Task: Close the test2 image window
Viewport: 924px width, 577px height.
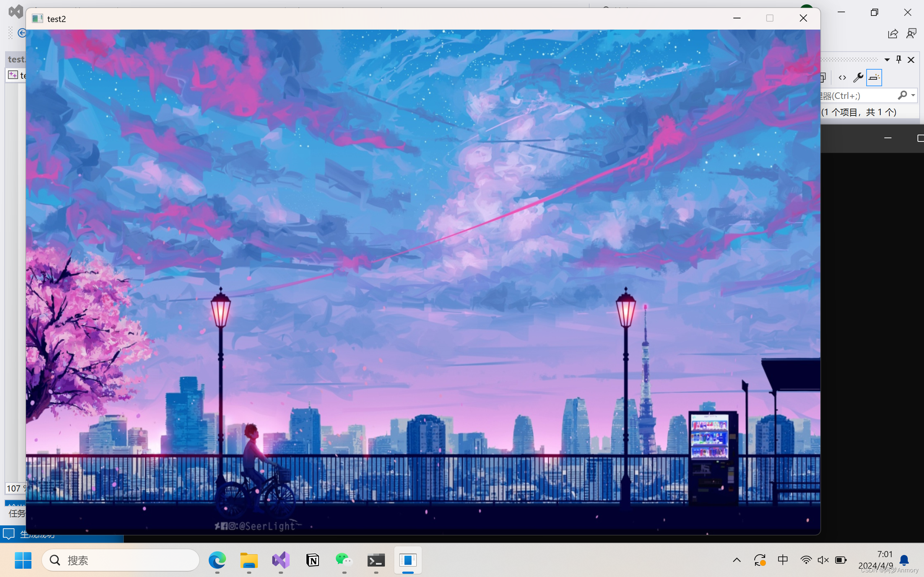Action: click(803, 18)
